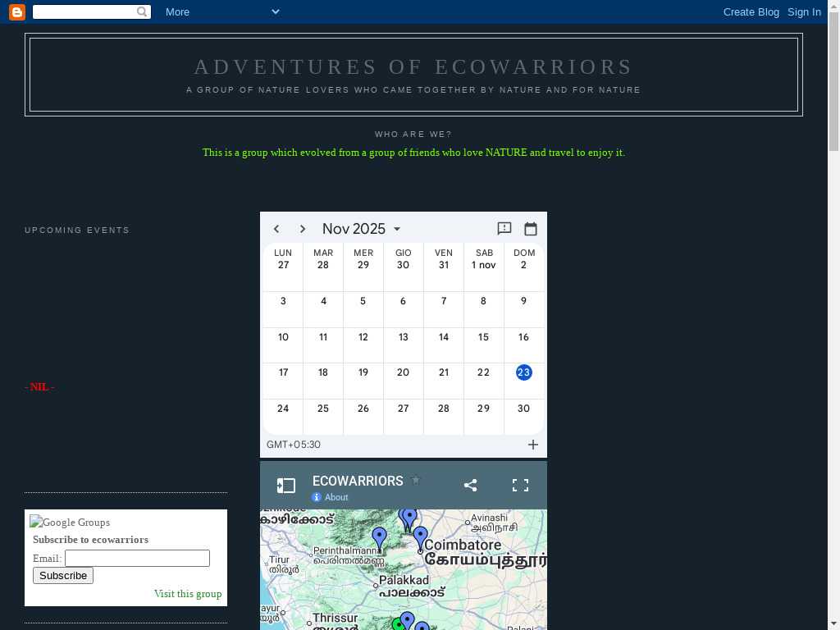Viewport: 840px width, 630px height.
Task: Open the calendar feedback icon
Action: click(x=504, y=229)
